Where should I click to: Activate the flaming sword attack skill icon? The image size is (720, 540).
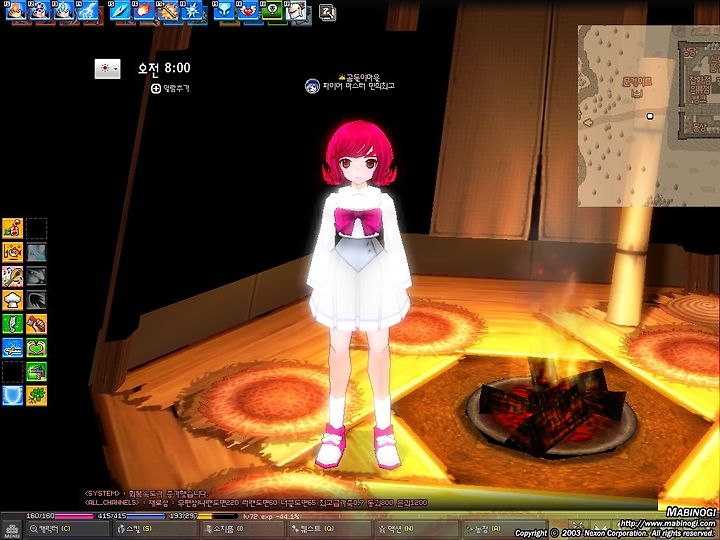tap(168, 11)
